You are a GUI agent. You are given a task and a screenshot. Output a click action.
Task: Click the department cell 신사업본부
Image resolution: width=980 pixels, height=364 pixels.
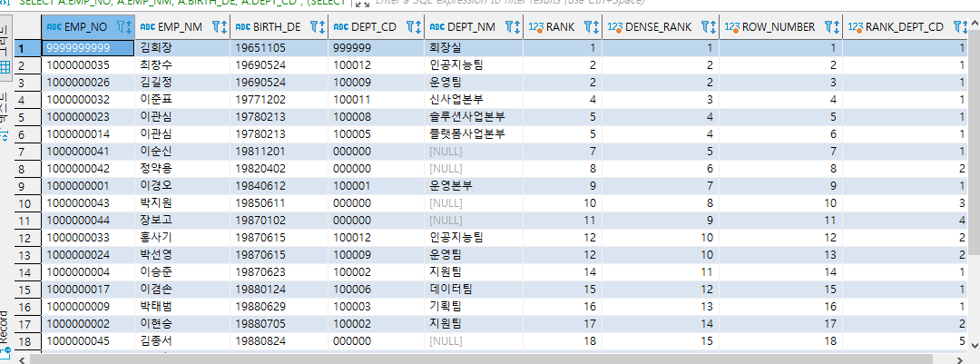474,100
